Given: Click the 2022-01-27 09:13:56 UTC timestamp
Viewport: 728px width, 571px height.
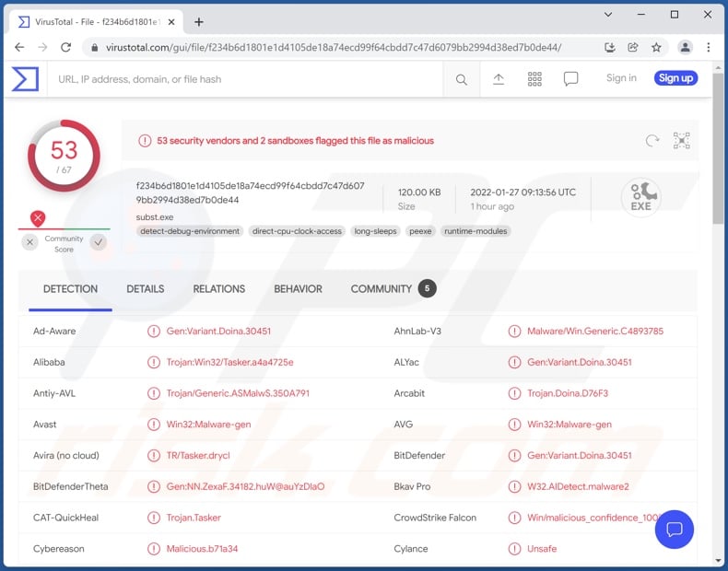Looking at the screenshot, I should click(523, 192).
